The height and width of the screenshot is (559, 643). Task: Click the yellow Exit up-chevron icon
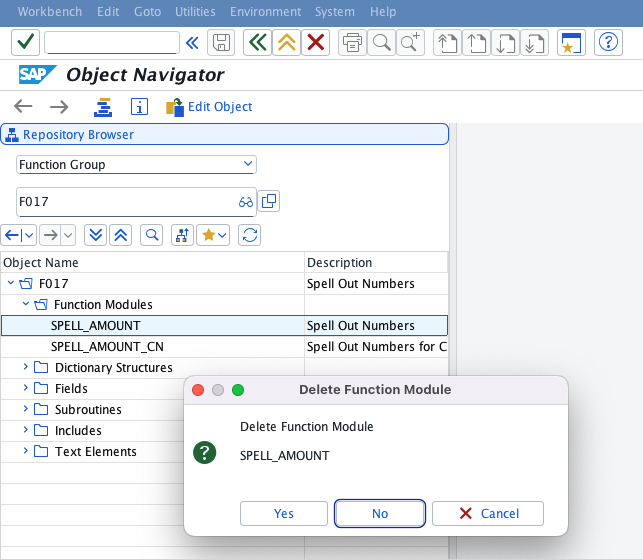[287, 42]
